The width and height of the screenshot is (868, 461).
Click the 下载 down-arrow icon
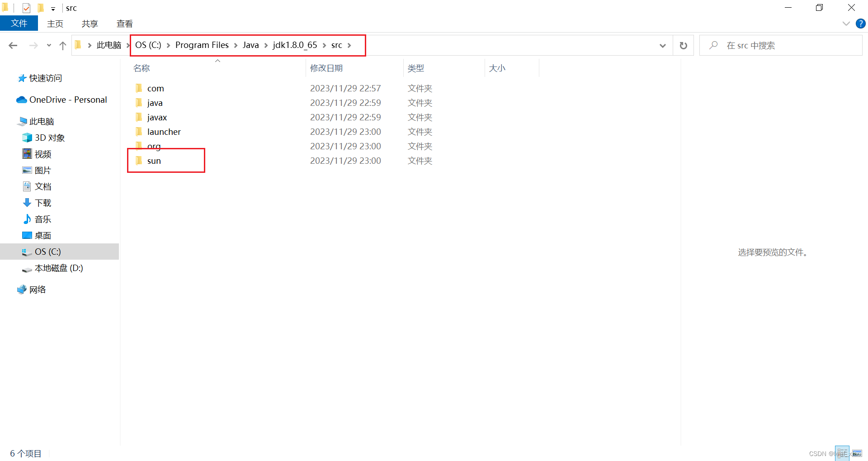(27, 203)
